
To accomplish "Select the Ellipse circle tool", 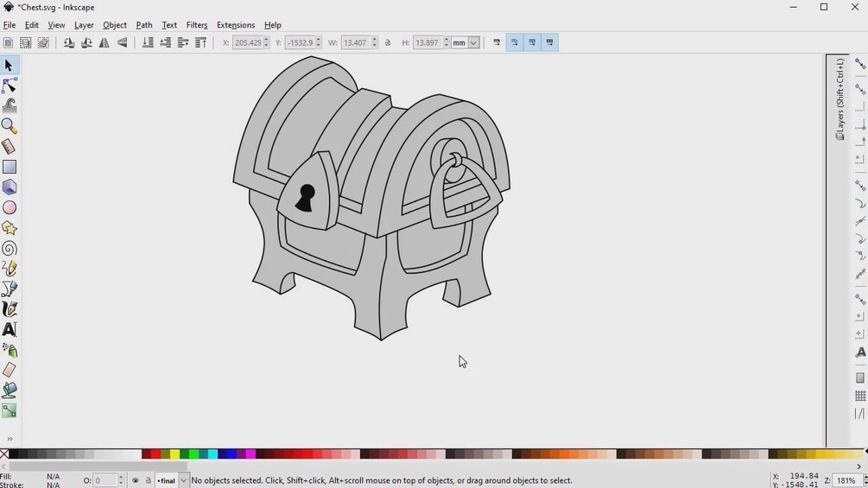I will 9,207.
